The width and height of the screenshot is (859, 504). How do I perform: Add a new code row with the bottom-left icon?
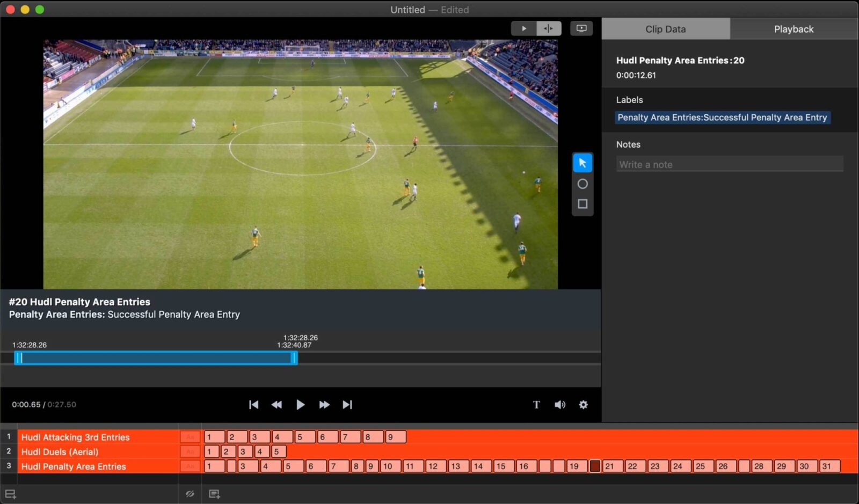pyautogui.click(x=11, y=493)
